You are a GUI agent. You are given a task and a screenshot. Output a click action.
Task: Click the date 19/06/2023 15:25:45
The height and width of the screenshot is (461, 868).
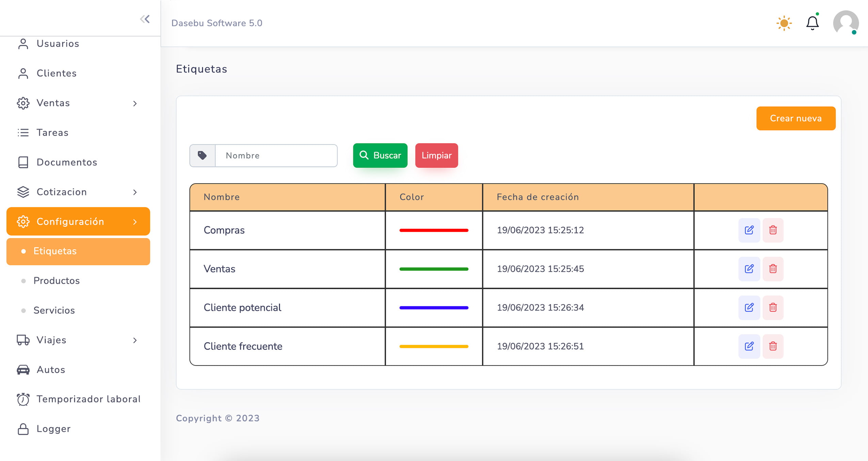(540, 269)
